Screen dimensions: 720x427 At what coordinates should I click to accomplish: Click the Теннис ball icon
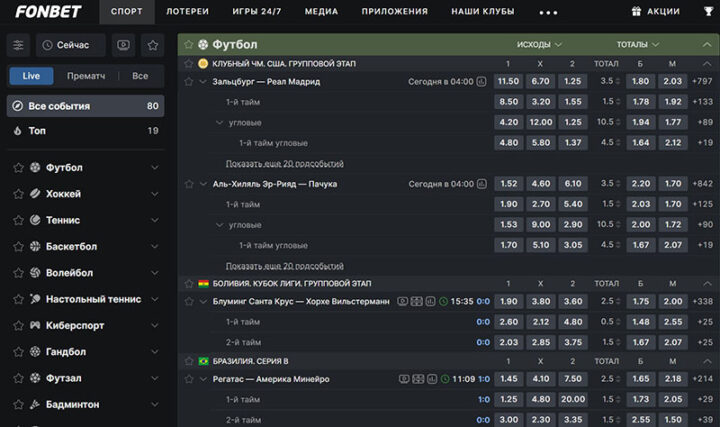click(35, 220)
